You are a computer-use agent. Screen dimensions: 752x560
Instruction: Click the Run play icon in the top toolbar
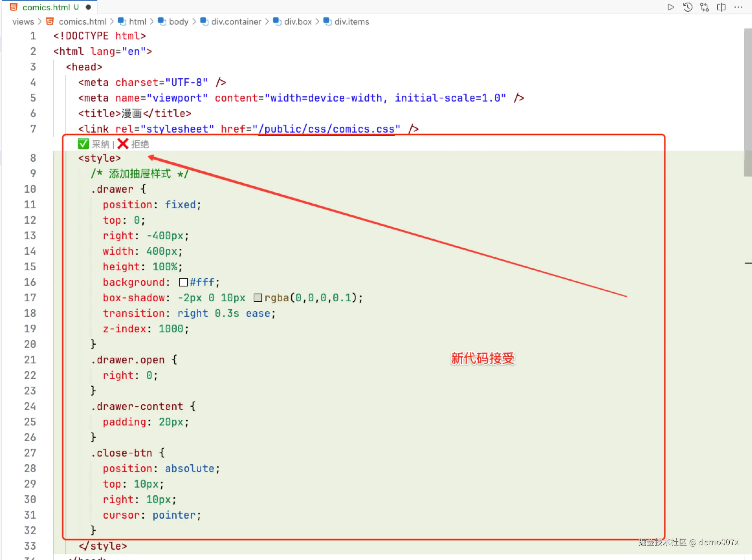[670, 7]
